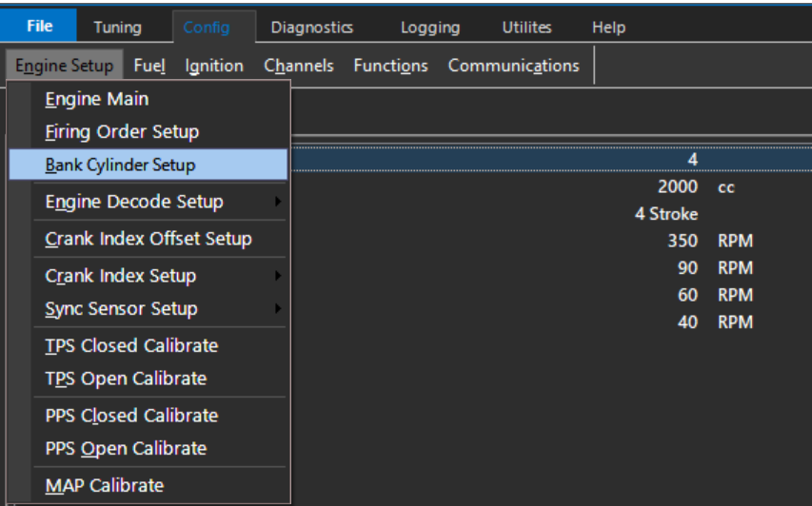Screen dimensions: 812x506
Task: Select PPS Open Calibrate
Action: point(126,448)
